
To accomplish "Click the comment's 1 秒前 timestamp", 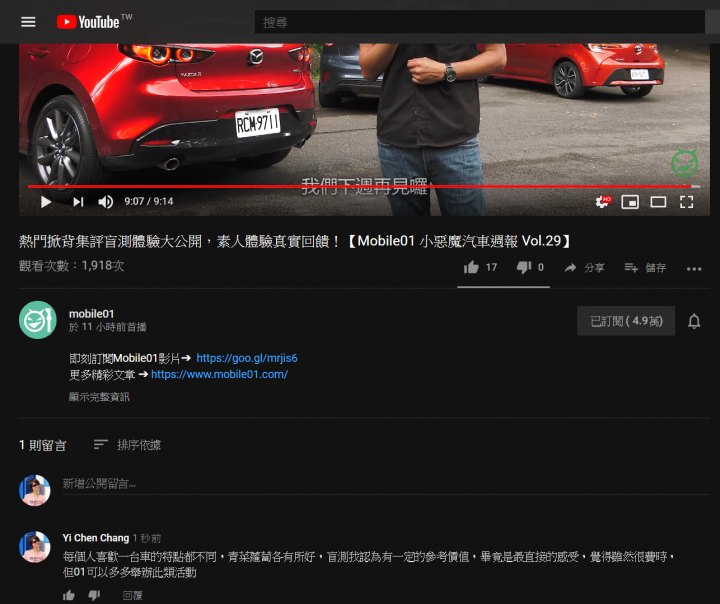I will pyautogui.click(x=147, y=538).
